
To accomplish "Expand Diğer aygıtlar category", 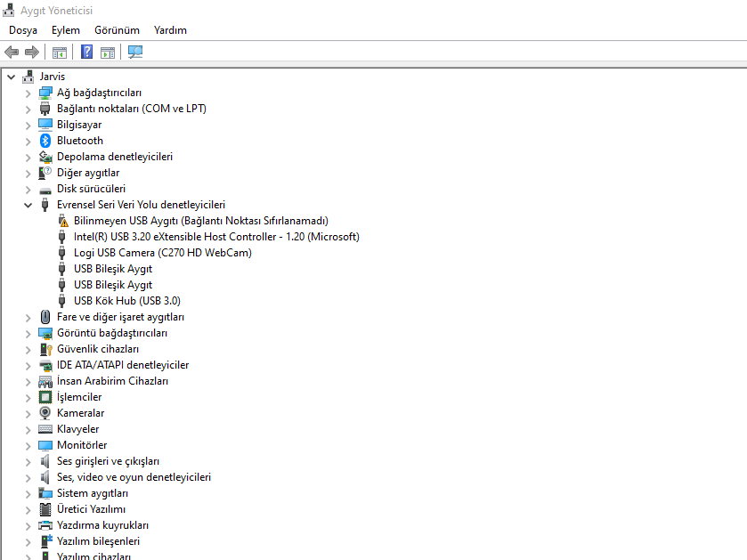I will tap(28, 174).
